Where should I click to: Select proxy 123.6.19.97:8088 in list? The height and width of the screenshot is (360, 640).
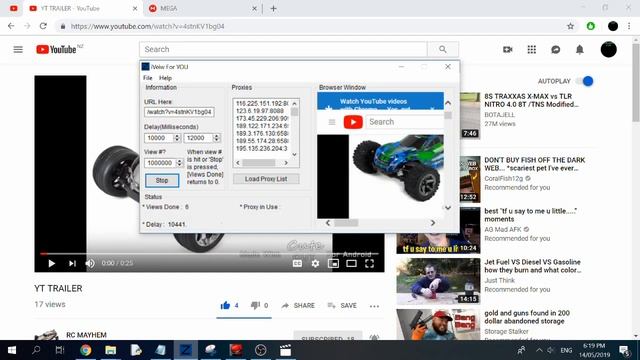tap(260, 111)
